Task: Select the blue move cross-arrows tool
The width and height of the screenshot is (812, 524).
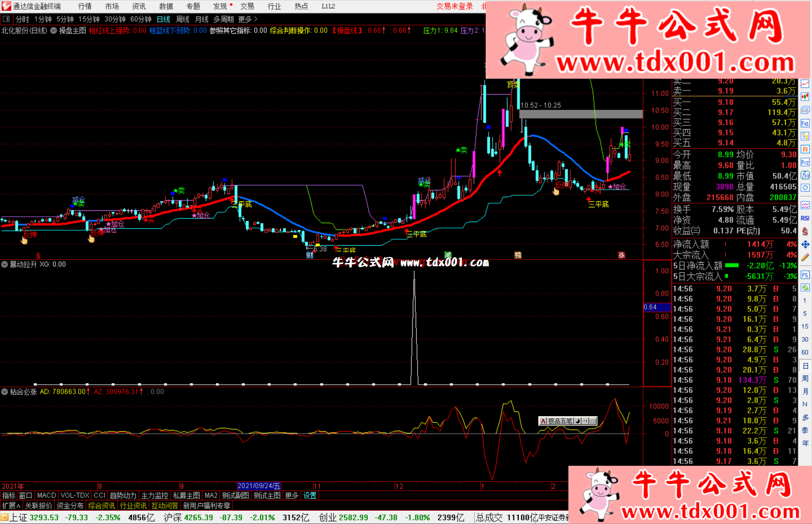Action: point(805,245)
